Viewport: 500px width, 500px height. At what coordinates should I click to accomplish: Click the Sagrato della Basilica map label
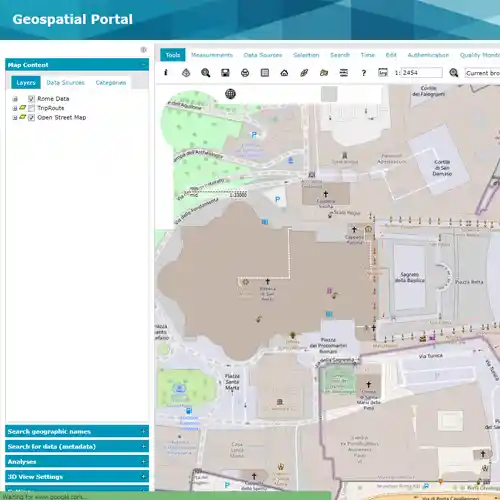click(x=410, y=277)
